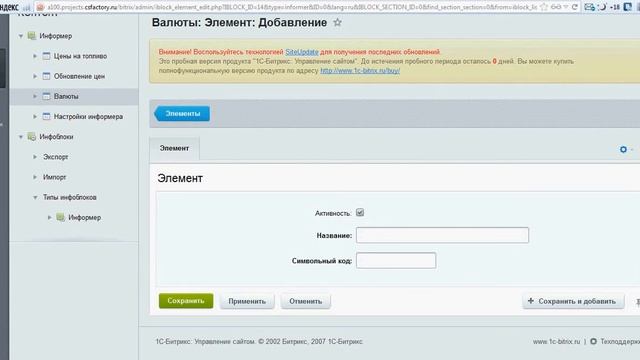
Task: Select Обновление цен tree item
Action: (x=79, y=76)
